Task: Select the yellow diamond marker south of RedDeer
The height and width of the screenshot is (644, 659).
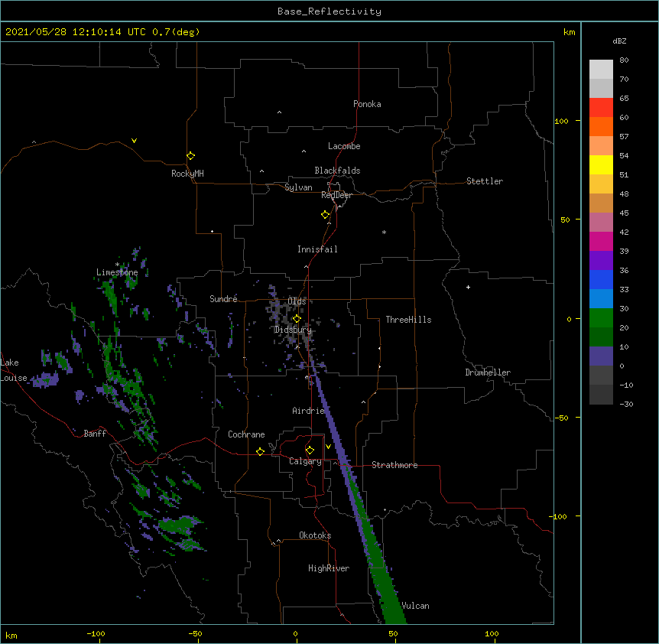Action: click(x=326, y=215)
